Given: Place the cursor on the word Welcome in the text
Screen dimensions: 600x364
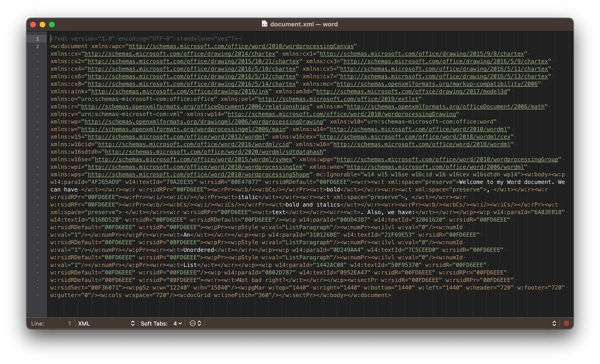Looking at the screenshot, I should (472, 182).
